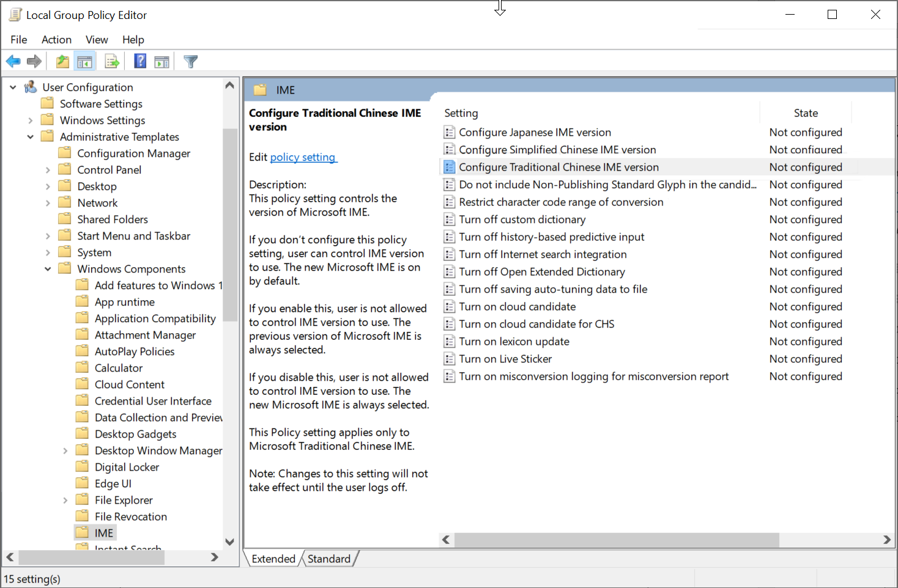
Task: Click the Shared Folders folder icon
Action: 65,219
